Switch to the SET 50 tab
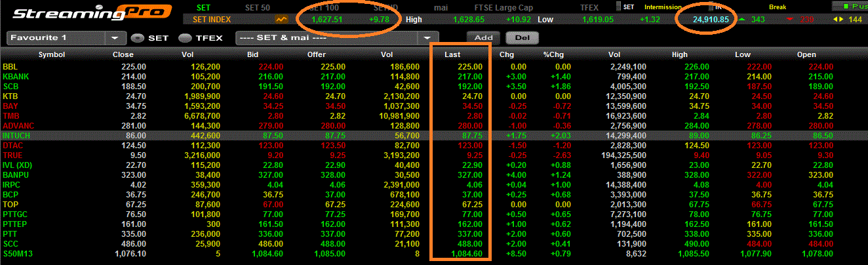The width and height of the screenshot is (868, 265). click(x=257, y=7)
